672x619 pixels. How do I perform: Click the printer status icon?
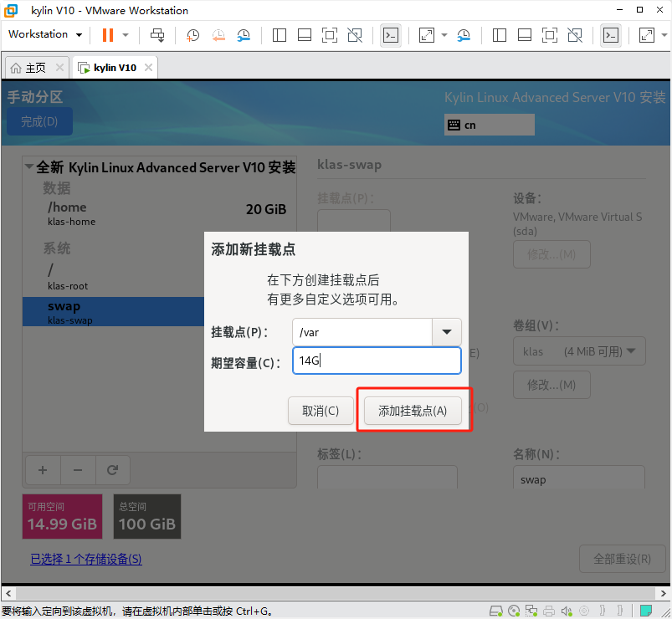(x=549, y=611)
